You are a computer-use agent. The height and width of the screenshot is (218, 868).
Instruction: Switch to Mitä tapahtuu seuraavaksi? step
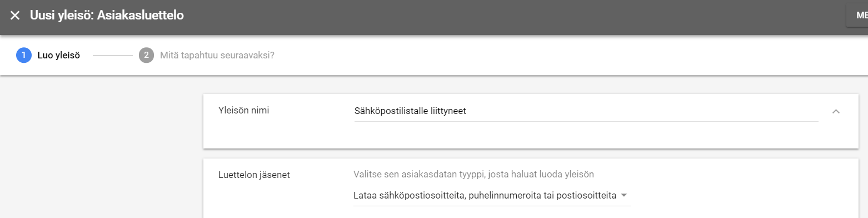coord(217,56)
